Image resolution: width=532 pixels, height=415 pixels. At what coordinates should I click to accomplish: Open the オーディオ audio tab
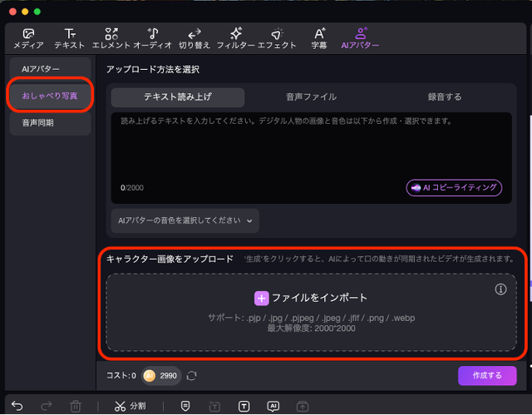[x=153, y=39]
